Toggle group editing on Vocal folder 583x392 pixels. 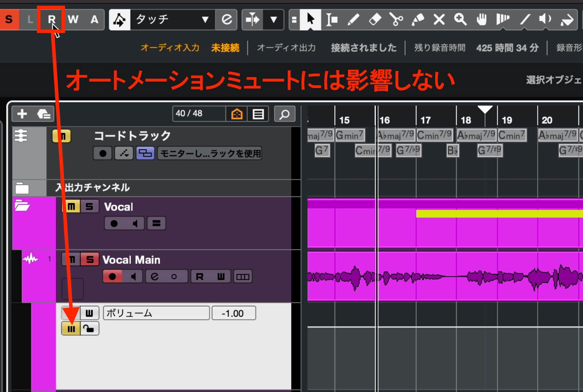[x=156, y=224]
